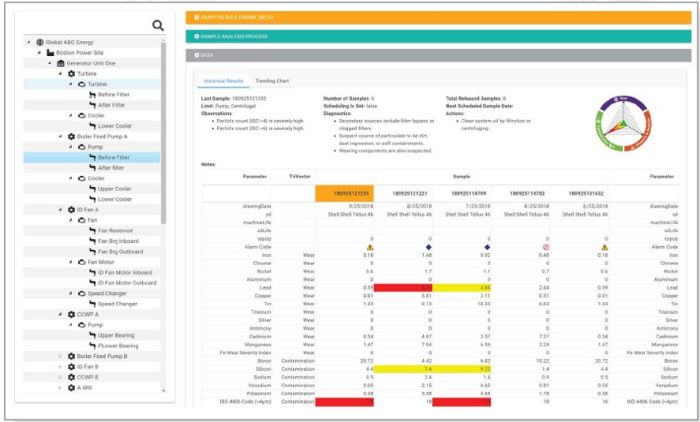
Task: Expand the Sample Analysis Process panel
Action: click(434, 36)
